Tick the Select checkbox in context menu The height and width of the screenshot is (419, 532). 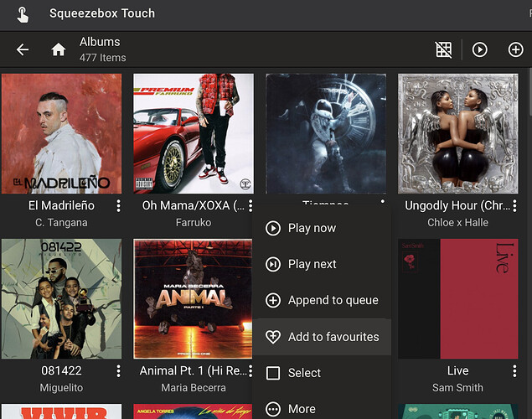tap(273, 373)
